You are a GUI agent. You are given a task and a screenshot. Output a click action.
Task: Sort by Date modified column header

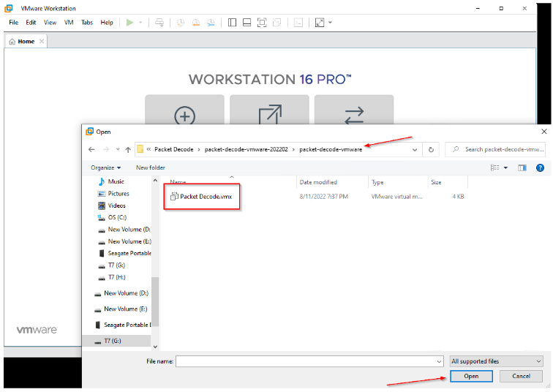(318, 182)
